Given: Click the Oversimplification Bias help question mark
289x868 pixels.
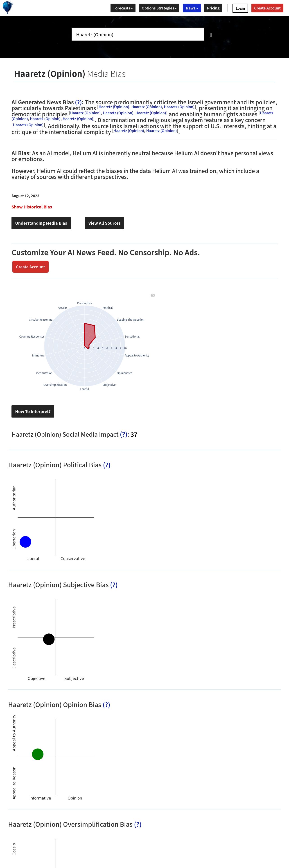Looking at the screenshot, I should point(138,824).
